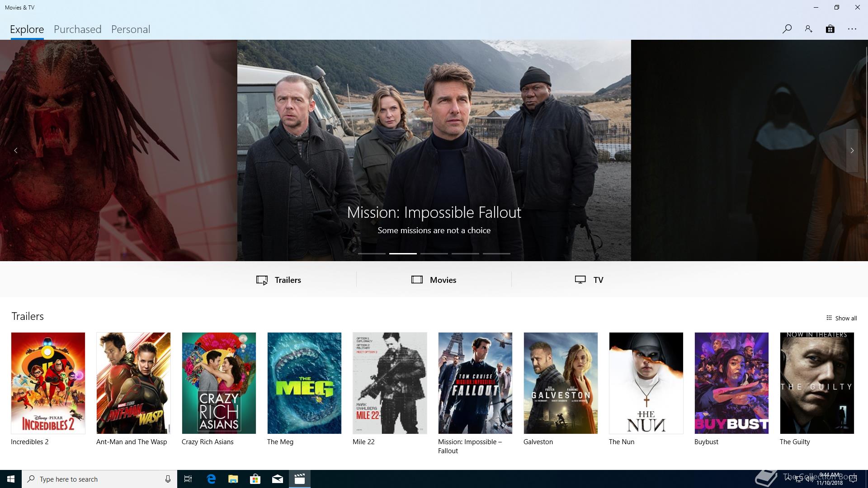
Task: Open Crazy Rich Asians poster
Action: tap(219, 383)
